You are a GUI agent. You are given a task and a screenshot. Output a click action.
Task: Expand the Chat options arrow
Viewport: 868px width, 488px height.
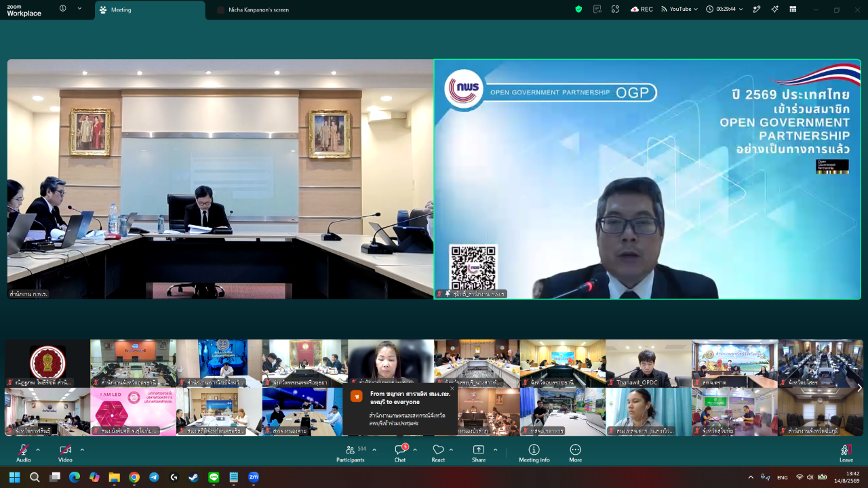pyautogui.click(x=415, y=449)
